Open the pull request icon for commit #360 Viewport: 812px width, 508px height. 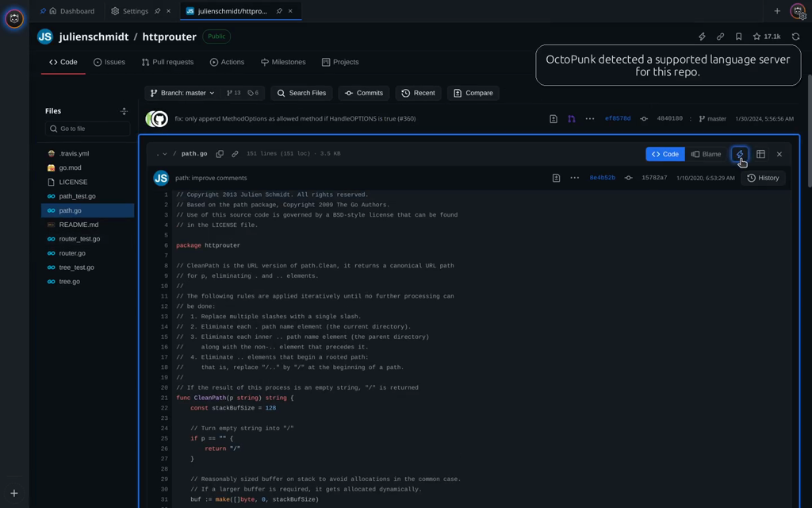click(571, 119)
